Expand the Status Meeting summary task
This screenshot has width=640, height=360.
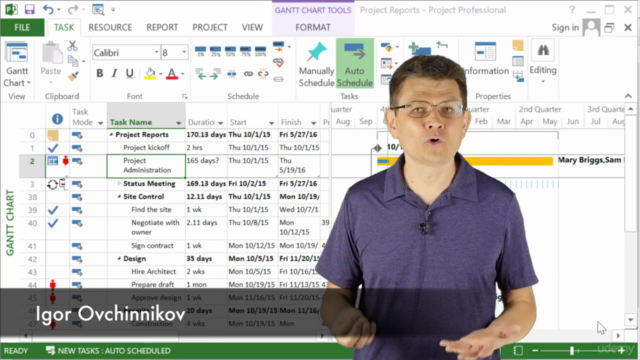119,184
